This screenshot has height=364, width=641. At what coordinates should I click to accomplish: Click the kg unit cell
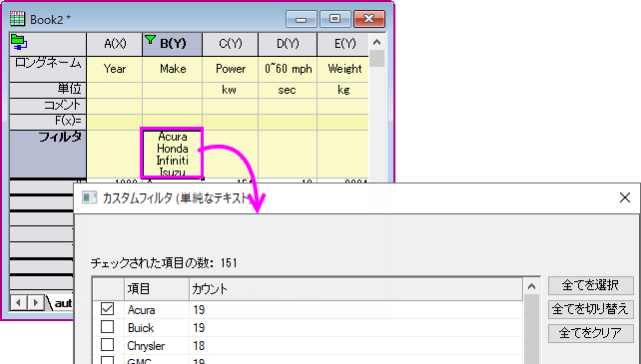pyautogui.click(x=342, y=90)
